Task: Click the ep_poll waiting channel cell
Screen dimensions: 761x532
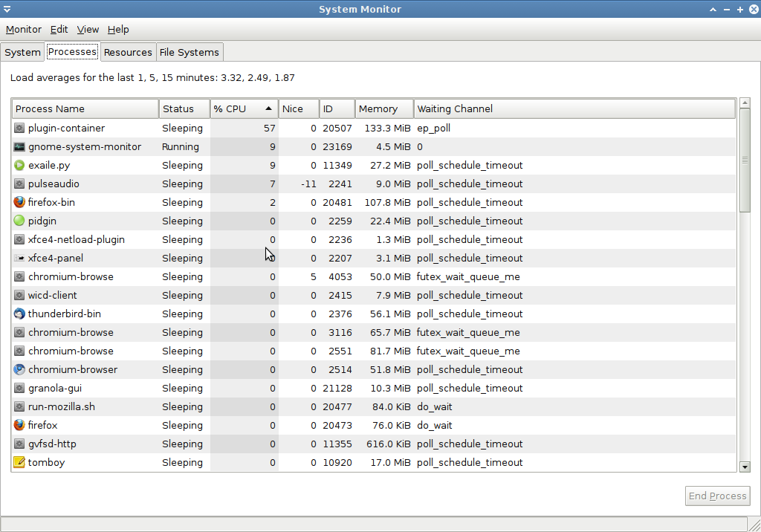Action: 433,129
